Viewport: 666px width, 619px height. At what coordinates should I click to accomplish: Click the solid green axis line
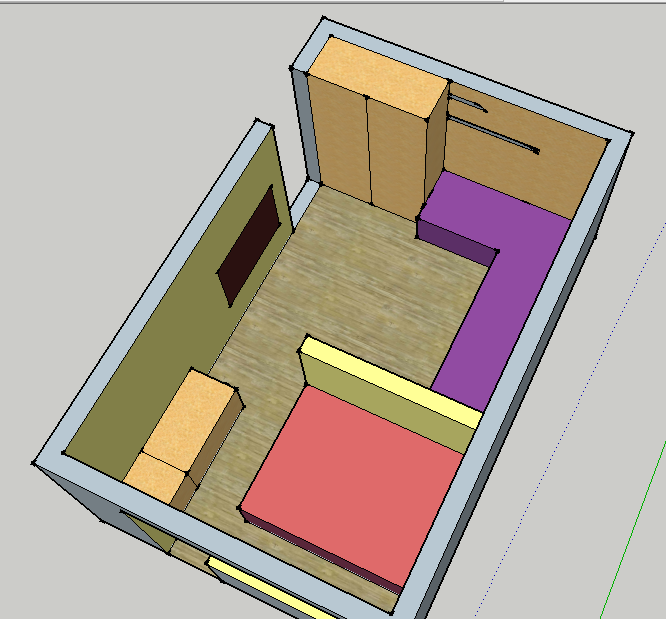pyautogui.click(x=630, y=550)
